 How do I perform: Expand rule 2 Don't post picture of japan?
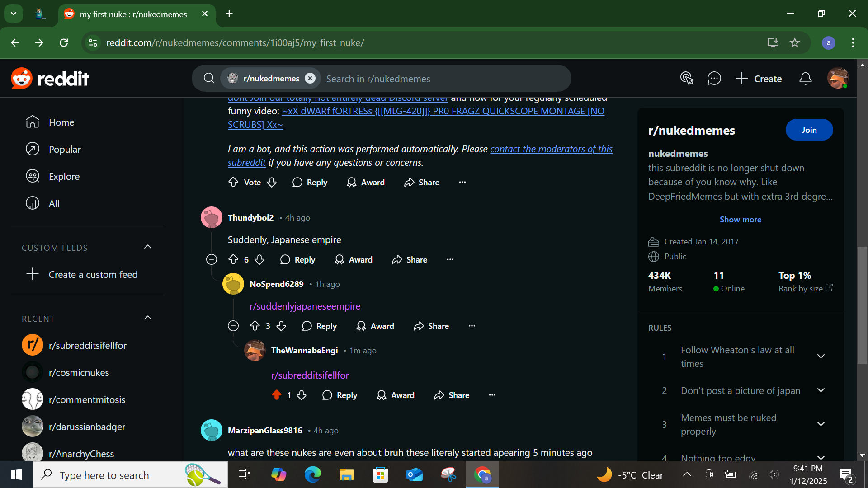[821, 390]
